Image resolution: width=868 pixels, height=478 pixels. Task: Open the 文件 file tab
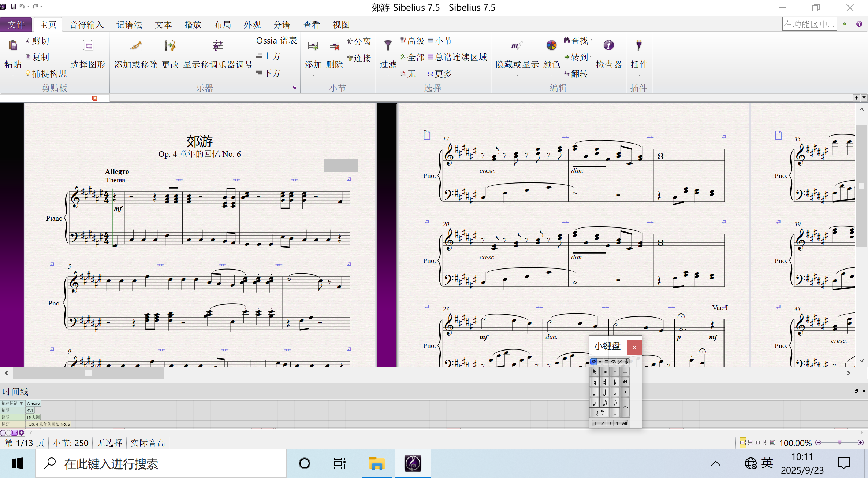point(16,25)
